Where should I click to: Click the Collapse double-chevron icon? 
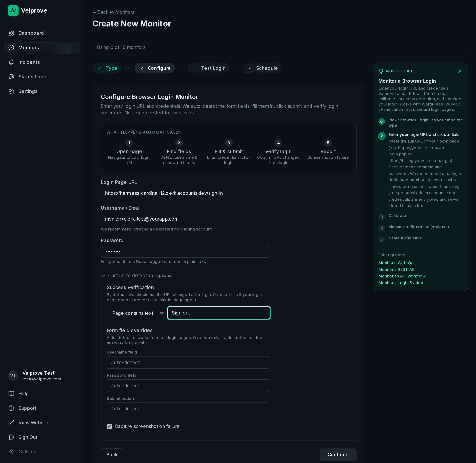pos(11,452)
